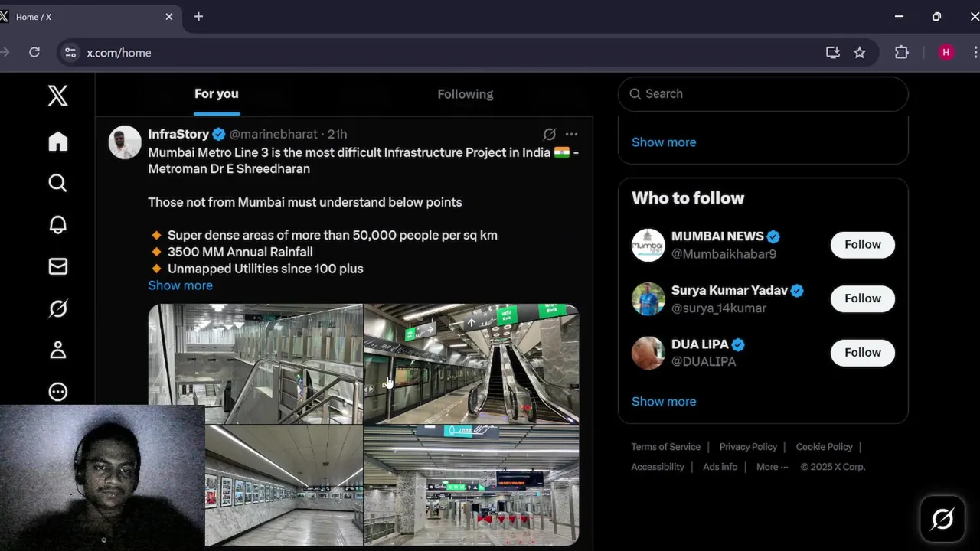Open Cookie Policy link
This screenshot has height=551, width=980.
tap(824, 447)
